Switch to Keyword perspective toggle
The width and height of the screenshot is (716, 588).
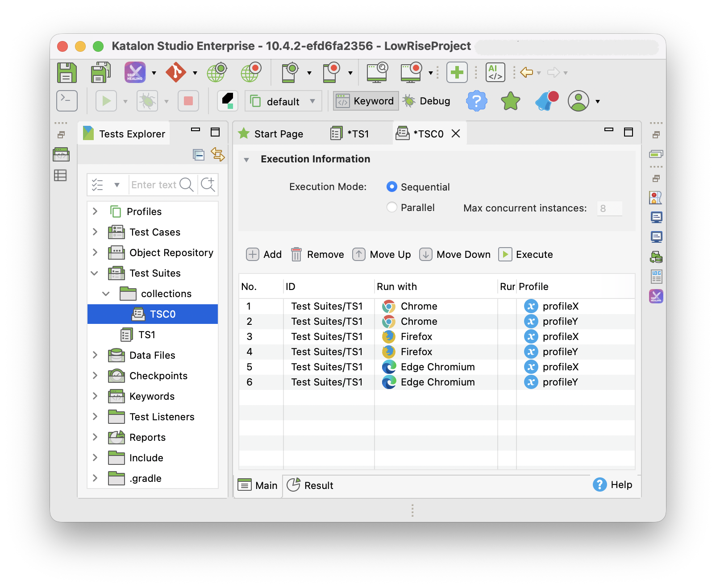[x=366, y=101]
